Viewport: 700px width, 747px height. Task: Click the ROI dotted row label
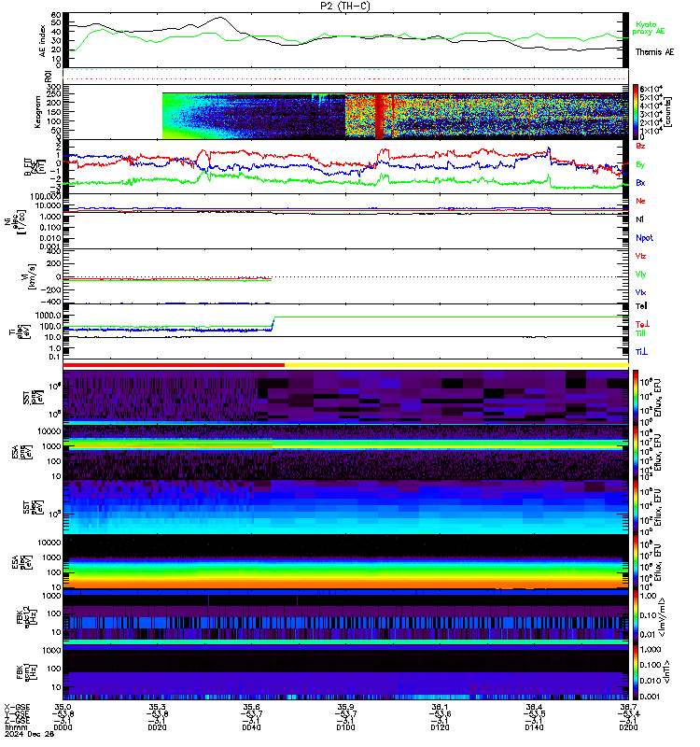pyautogui.click(x=48, y=76)
